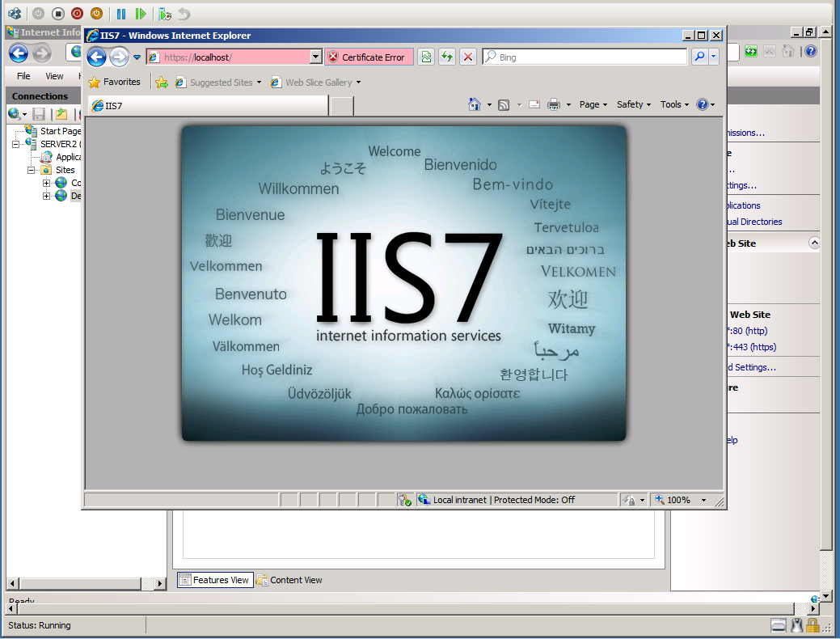Viewport: 840px width, 639px height.
Task: Open the File menu in IIS Manager
Action: click(x=23, y=76)
